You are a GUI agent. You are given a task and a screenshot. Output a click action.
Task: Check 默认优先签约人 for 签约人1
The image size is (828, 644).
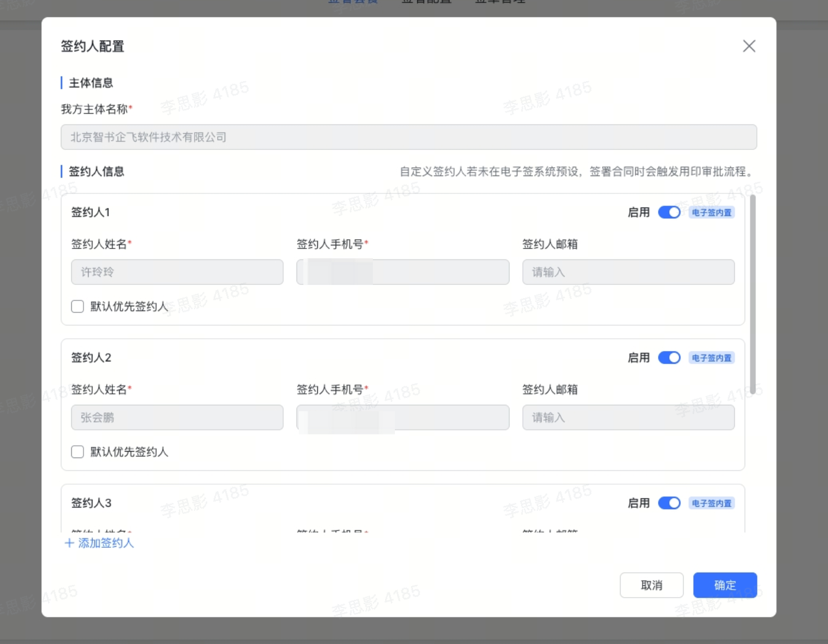[78, 306]
